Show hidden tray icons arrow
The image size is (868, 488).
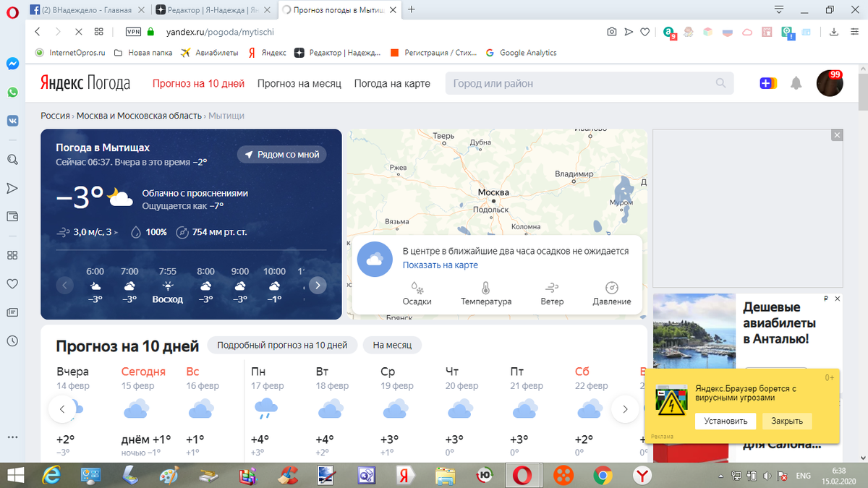[x=721, y=476]
